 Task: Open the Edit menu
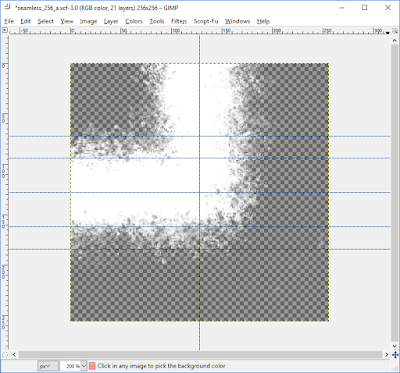[25, 21]
